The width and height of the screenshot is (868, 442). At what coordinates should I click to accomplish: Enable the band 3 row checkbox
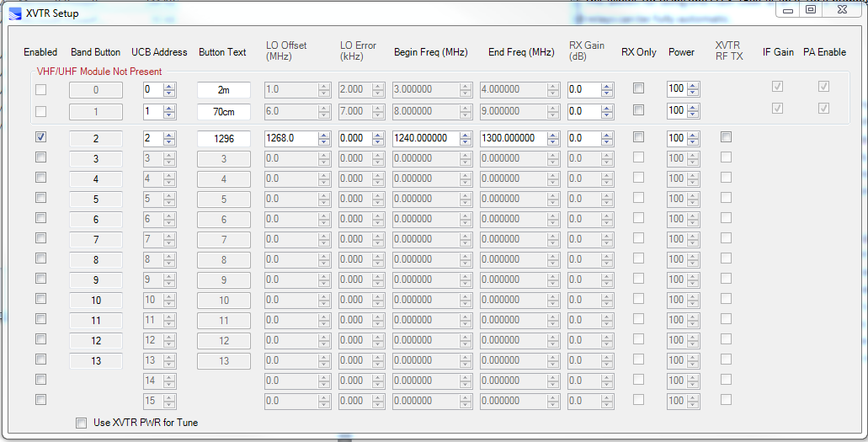point(40,157)
